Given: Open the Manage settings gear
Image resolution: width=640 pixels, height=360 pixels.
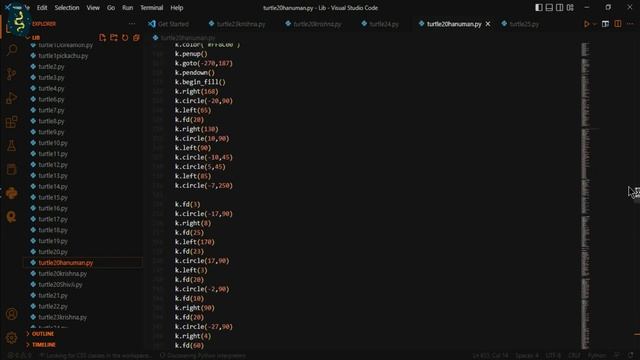Looking at the screenshot, I should [x=12, y=338].
